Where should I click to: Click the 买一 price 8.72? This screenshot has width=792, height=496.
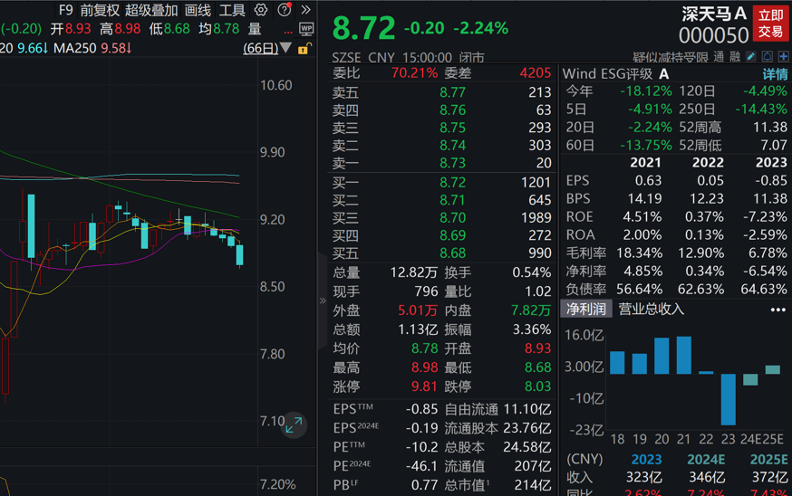click(x=452, y=182)
